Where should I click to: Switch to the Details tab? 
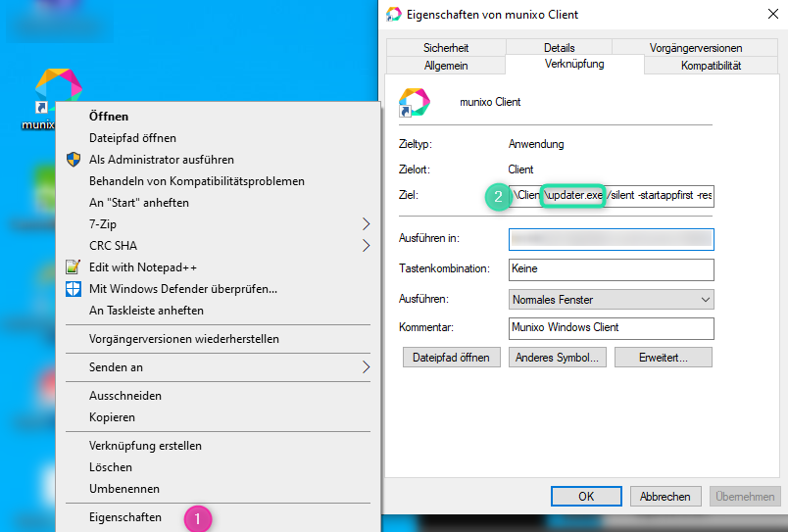click(x=559, y=48)
